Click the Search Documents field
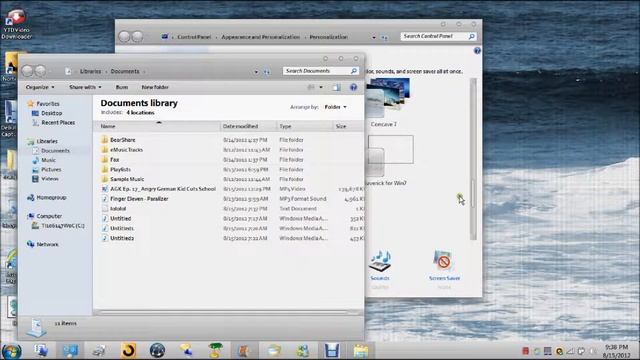Screen dimensions: 640x360 pos(321,71)
